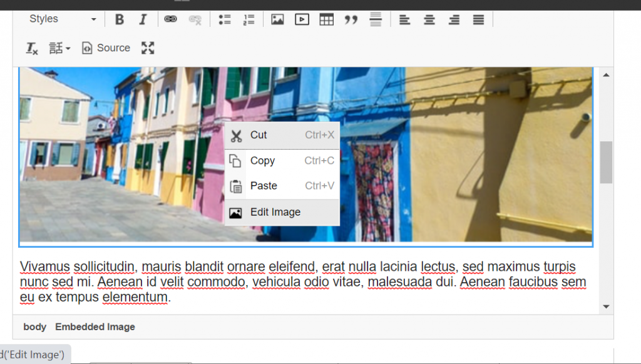Insert a horizontal line
Screen dimensions: 641x364
pos(376,19)
